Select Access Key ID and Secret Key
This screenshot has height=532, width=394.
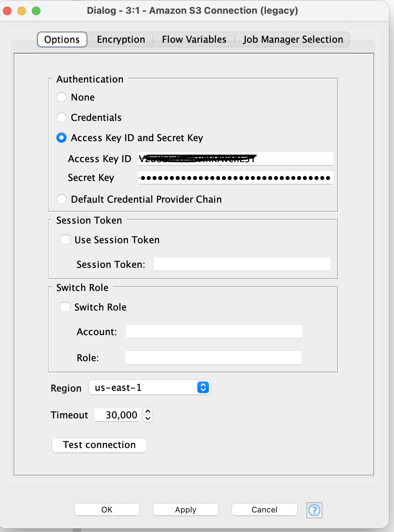click(61, 138)
